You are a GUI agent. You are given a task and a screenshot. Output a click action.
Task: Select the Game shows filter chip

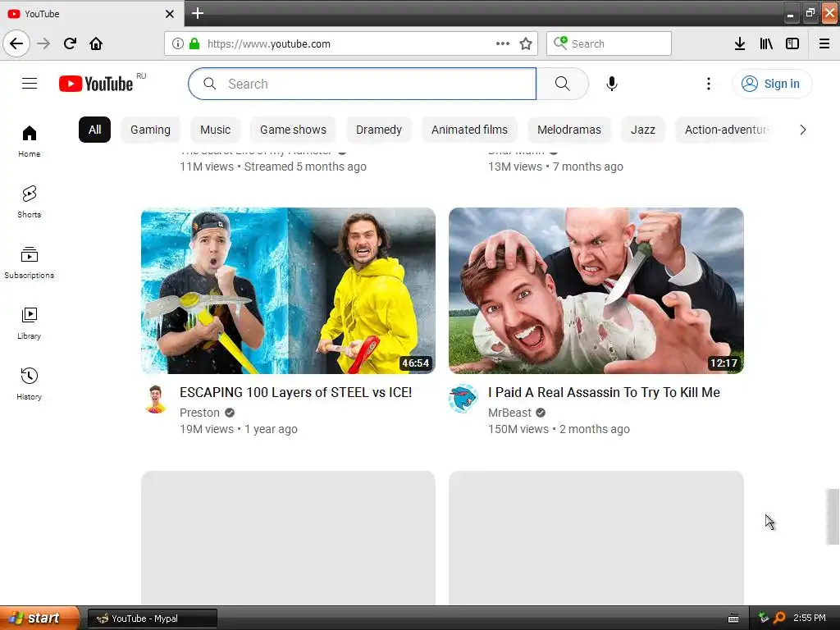[293, 130]
